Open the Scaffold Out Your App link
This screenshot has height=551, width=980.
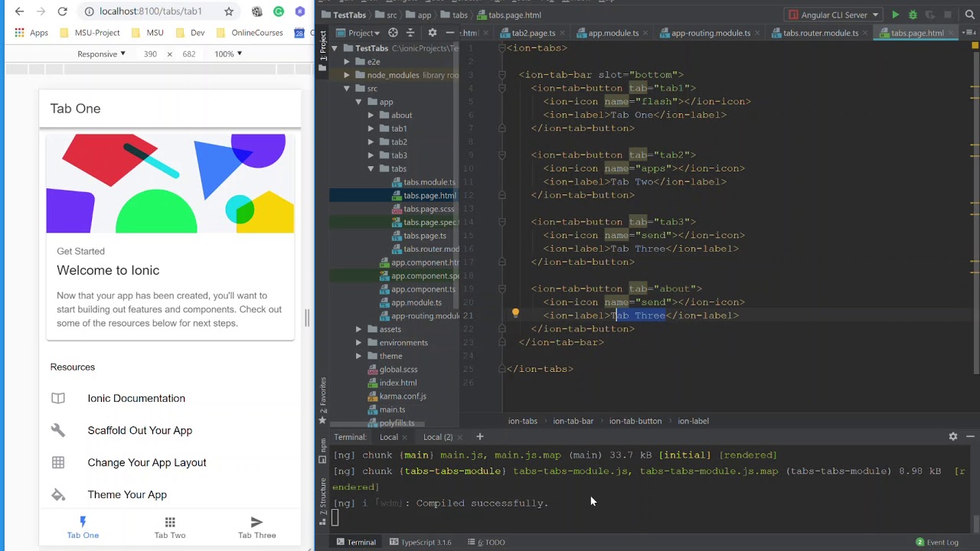140,430
